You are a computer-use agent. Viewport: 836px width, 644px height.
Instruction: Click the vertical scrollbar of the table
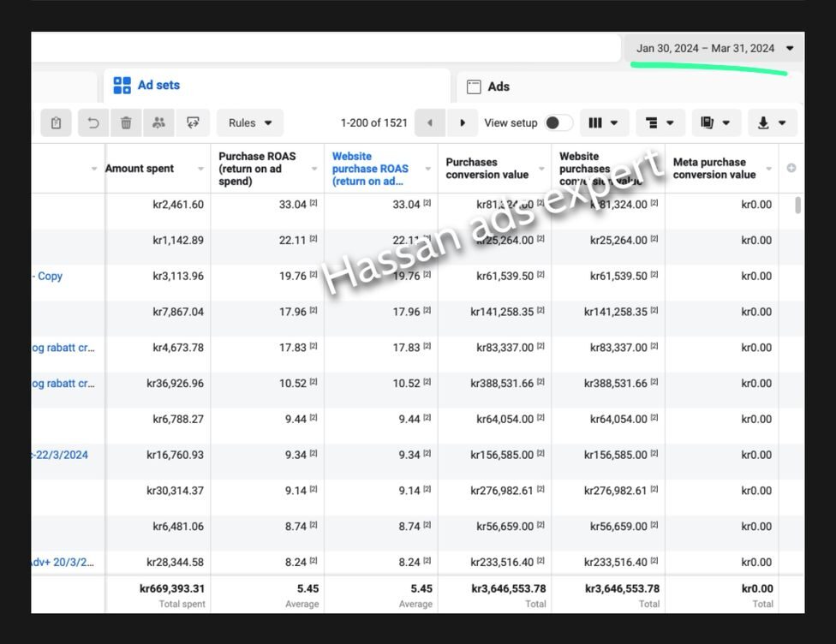click(798, 206)
